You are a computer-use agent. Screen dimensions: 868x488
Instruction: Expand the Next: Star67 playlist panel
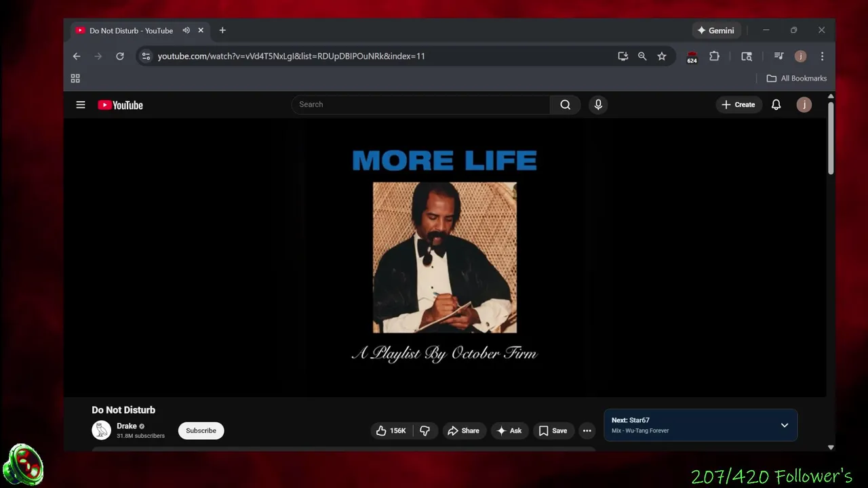[x=785, y=425]
